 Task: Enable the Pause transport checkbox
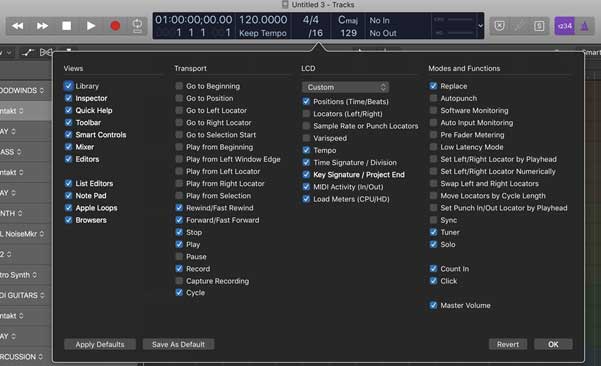(179, 256)
